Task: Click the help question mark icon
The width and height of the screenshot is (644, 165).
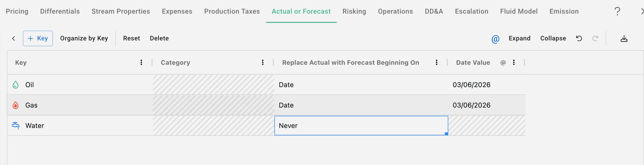Action: click(617, 11)
